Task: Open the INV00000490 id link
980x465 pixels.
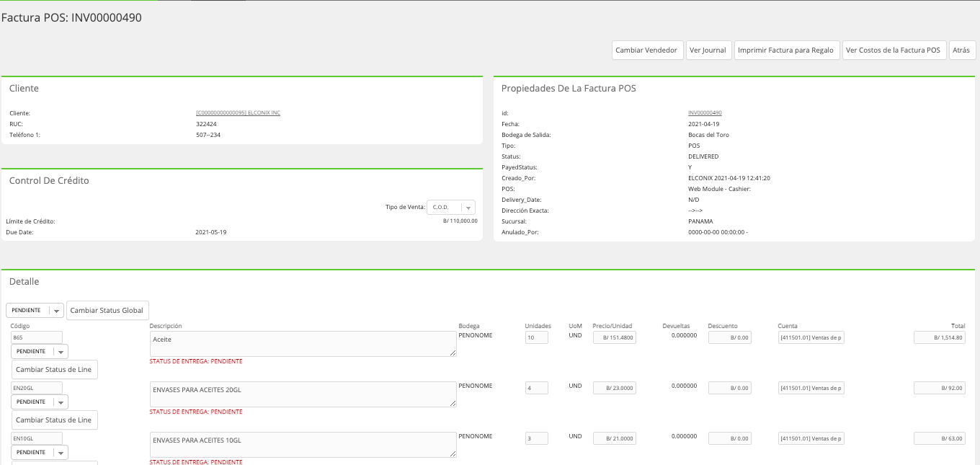Action: click(x=705, y=113)
